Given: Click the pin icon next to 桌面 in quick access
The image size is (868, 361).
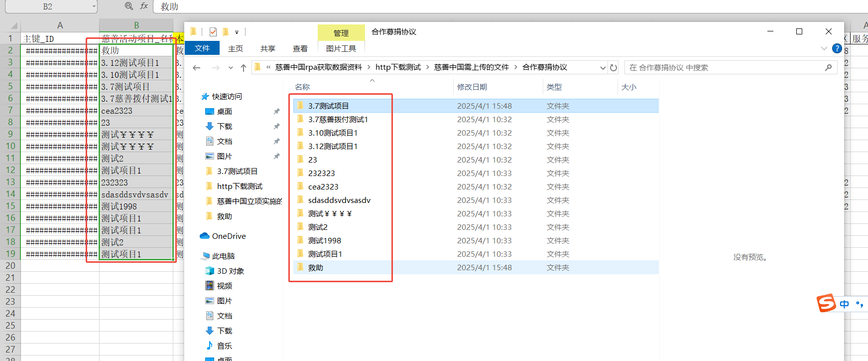Looking at the screenshot, I should [276, 111].
